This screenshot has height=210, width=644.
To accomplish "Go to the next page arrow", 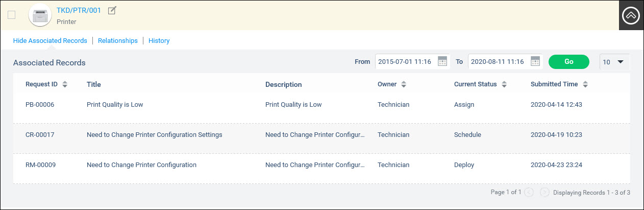I will coord(544,193).
